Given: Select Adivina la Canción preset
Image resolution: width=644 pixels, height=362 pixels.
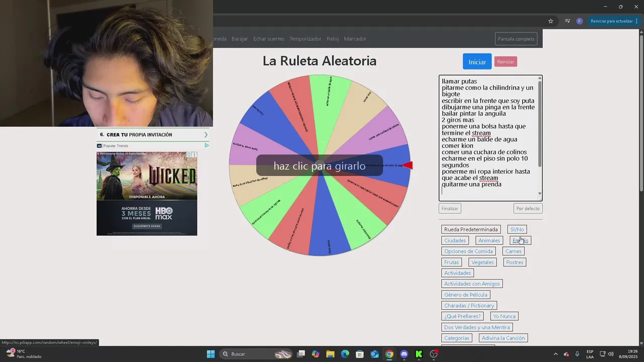Looking at the screenshot, I should (x=503, y=338).
